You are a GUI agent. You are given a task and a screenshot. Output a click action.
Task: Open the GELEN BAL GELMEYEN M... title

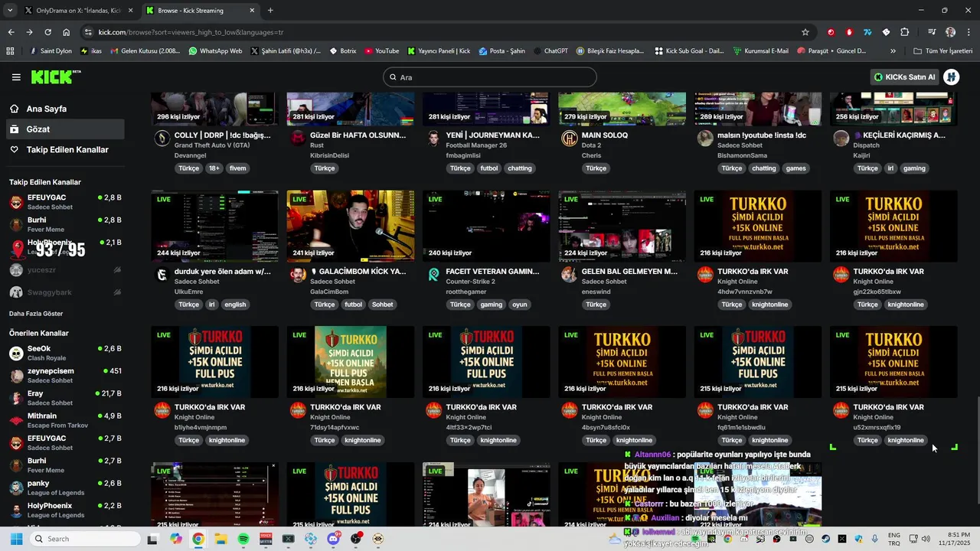pyautogui.click(x=629, y=272)
